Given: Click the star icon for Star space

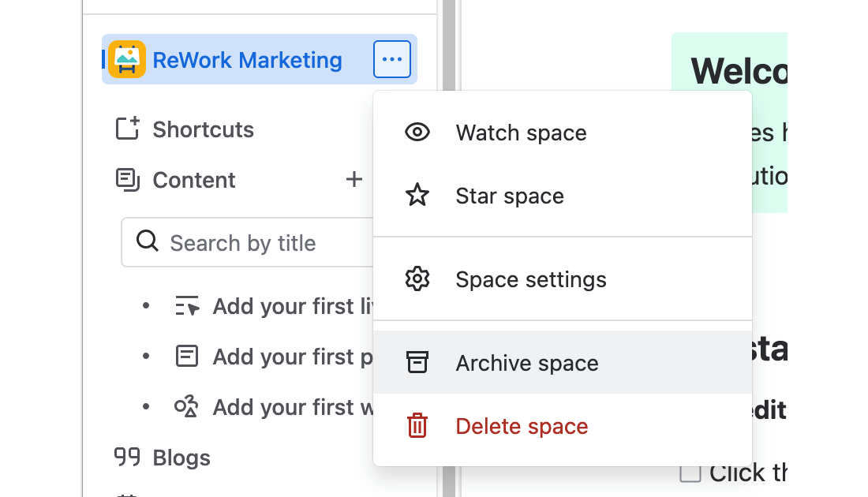Looking at the screenshot, I should (417, 195).
